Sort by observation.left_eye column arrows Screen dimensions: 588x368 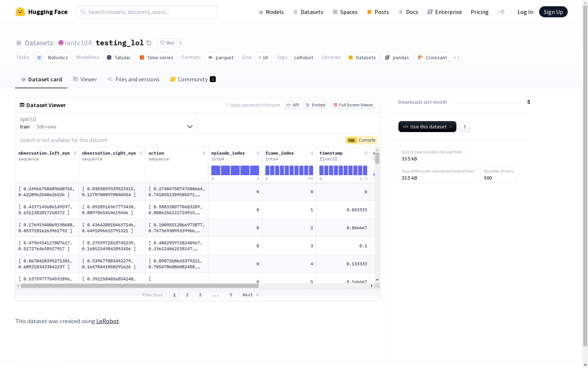[x=75, y=153]
